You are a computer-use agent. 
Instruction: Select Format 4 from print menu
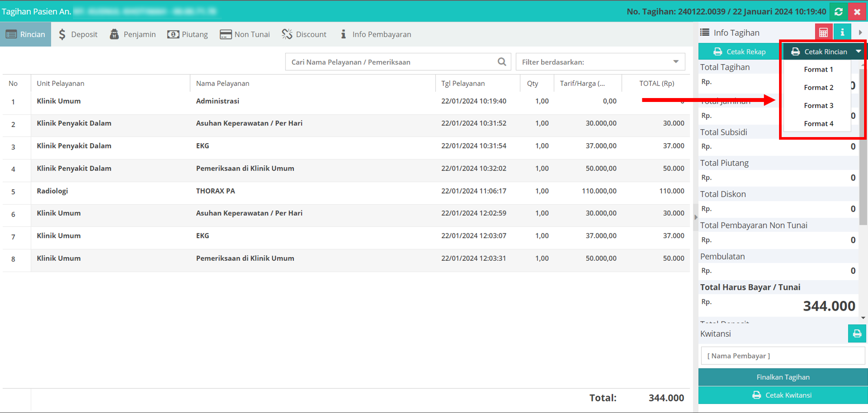pyautogui.click(x=819, y=124)
